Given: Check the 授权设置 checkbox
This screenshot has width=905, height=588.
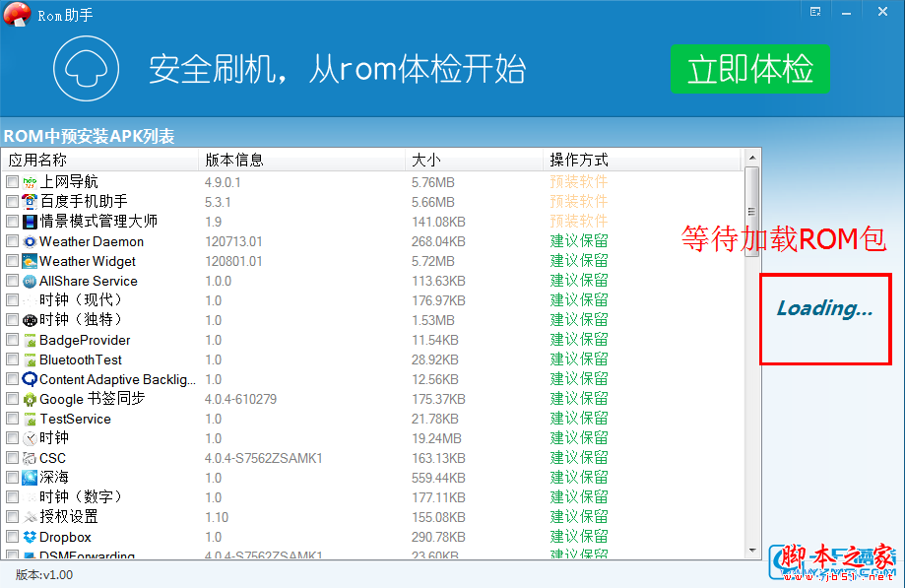Looking at the screenshot, I should coord(12,517).
